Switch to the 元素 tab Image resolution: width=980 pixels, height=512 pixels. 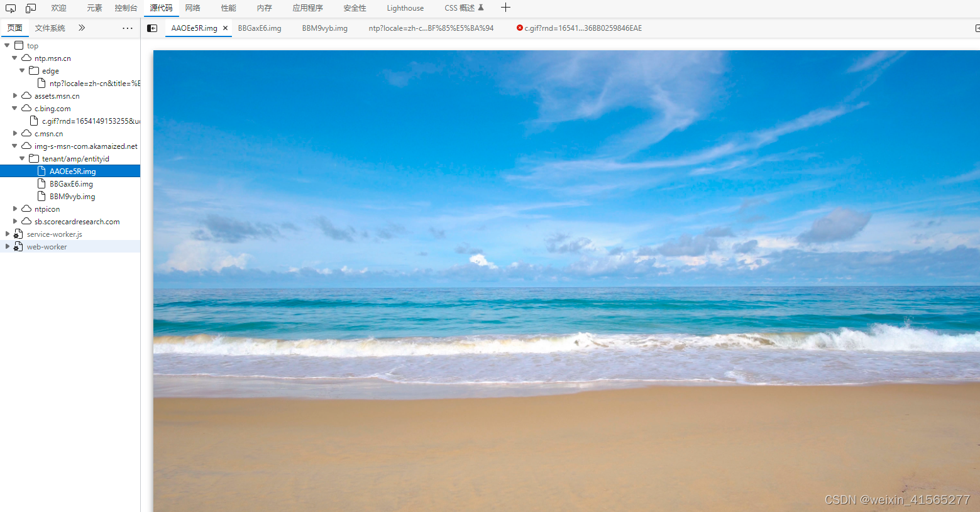point(94,8)
